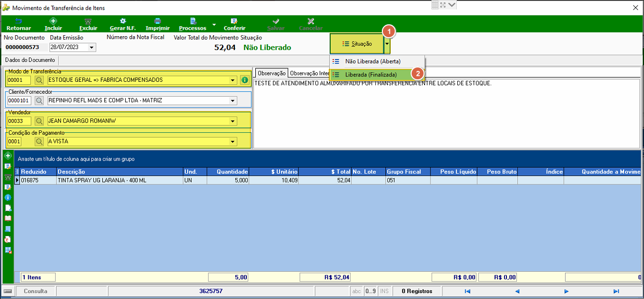Click the Retornar toolbar button
The image size is (644, 299).
click(19, 24)
